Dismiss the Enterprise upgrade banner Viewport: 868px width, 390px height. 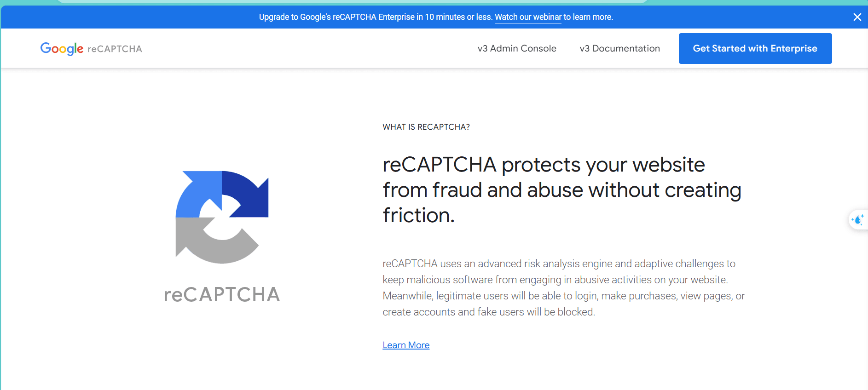(857, 17)
